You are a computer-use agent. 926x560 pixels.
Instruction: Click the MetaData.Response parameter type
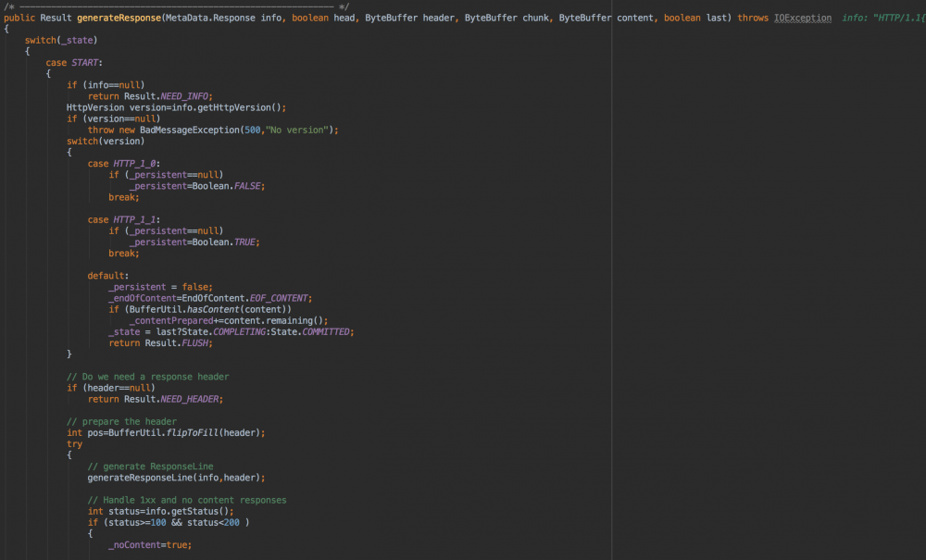tap(211, 18)
